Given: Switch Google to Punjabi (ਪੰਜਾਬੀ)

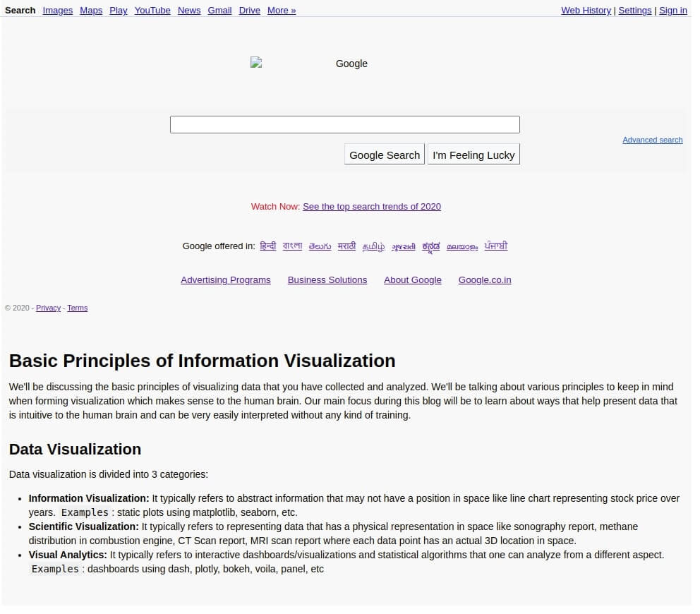Looking at the screenshot, I should tap(496, 246).
